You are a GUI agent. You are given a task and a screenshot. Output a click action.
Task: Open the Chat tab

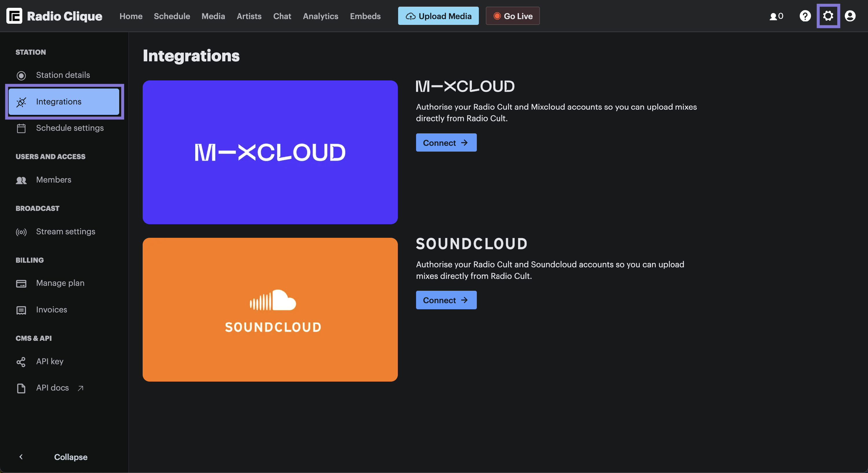coord(282,16)
